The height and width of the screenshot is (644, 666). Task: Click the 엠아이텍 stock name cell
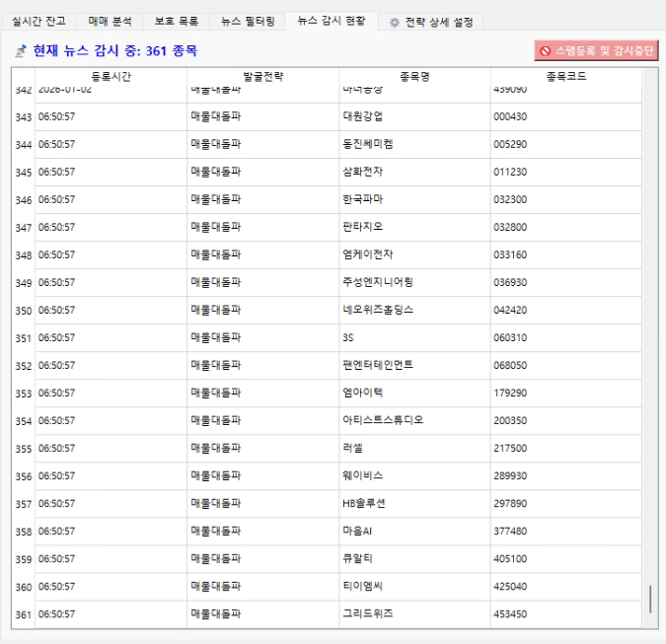point(414,394)
